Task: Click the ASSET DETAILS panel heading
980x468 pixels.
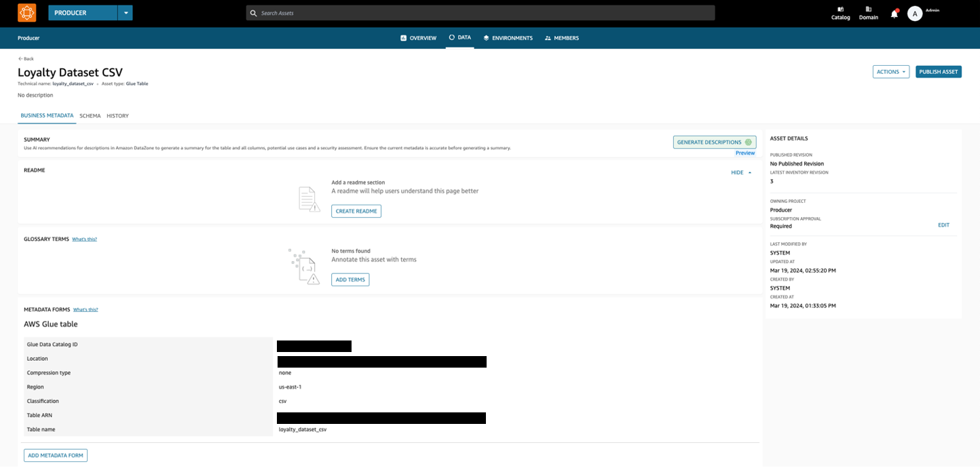Action: point(789,138)
